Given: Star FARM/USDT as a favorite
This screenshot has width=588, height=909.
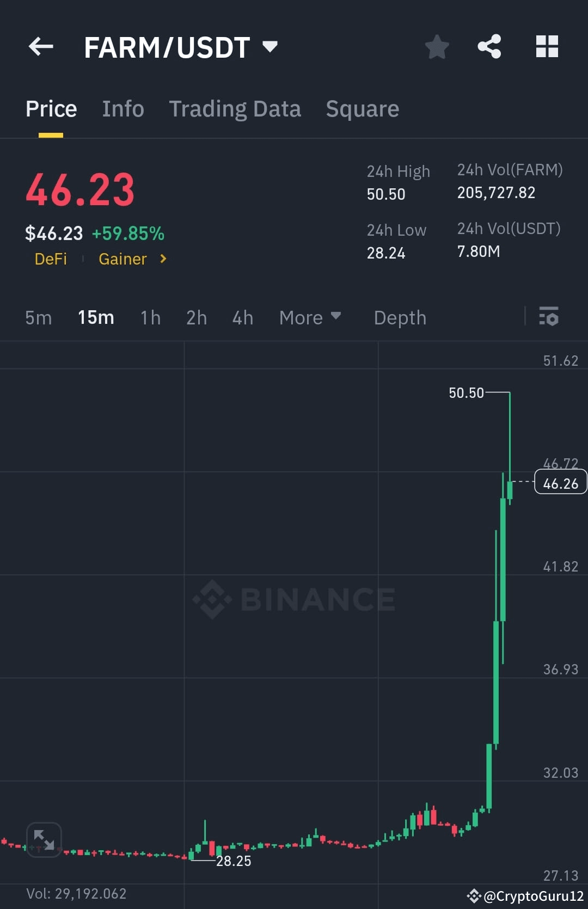Looking at the screenshot, I should pos(437,47).
